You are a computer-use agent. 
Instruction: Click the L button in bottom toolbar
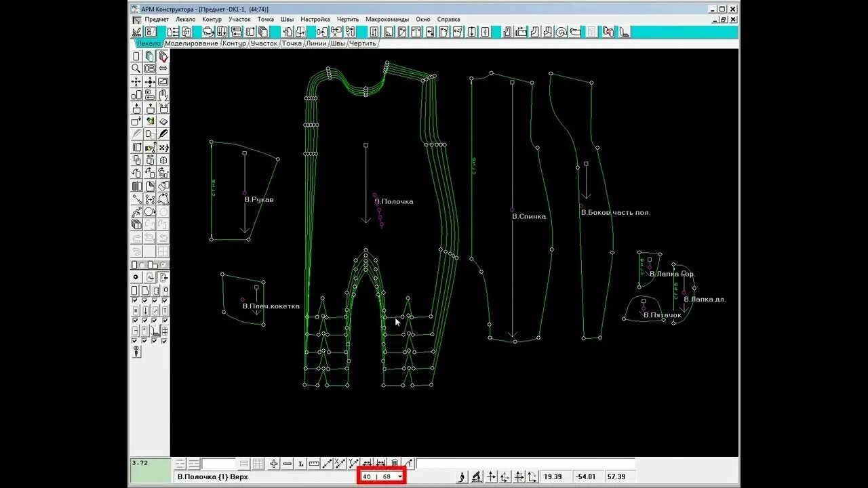click(x=300, y=464)
